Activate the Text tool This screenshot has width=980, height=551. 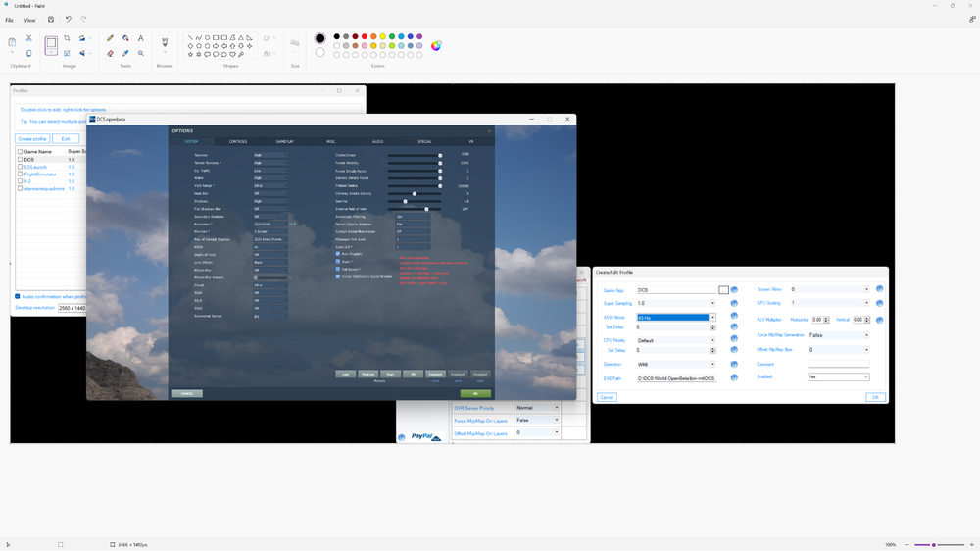click(140, 38)
